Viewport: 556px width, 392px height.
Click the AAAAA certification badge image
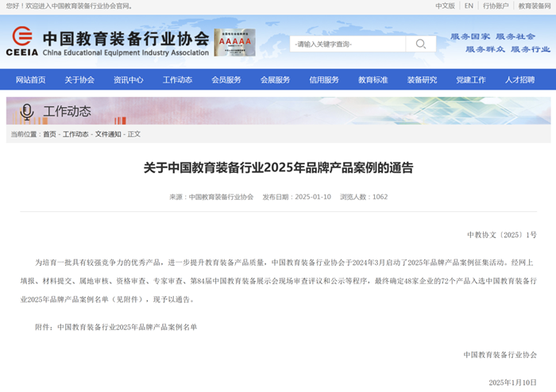coord(234,42)
